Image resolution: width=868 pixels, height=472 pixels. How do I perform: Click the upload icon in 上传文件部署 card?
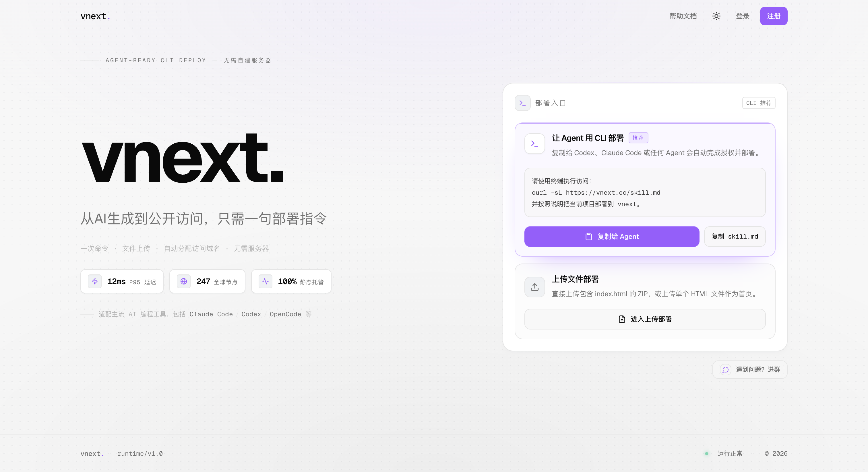tap(534, 287)
